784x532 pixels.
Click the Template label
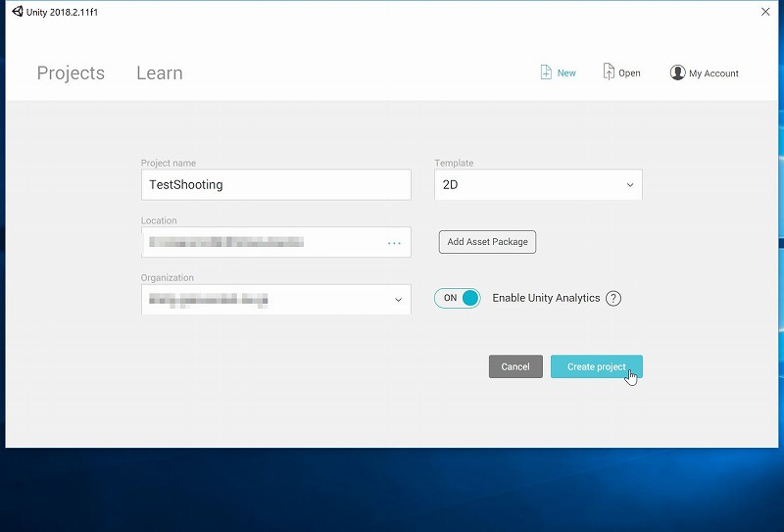point(454,163)
